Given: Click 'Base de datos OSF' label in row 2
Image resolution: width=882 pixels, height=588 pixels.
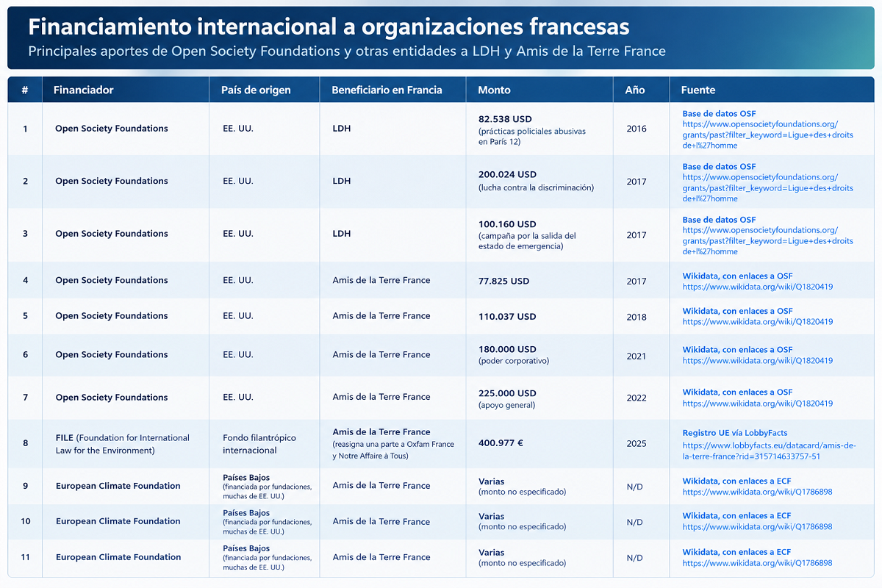Looking at the screenshot, I should click(x=719, y=167).
